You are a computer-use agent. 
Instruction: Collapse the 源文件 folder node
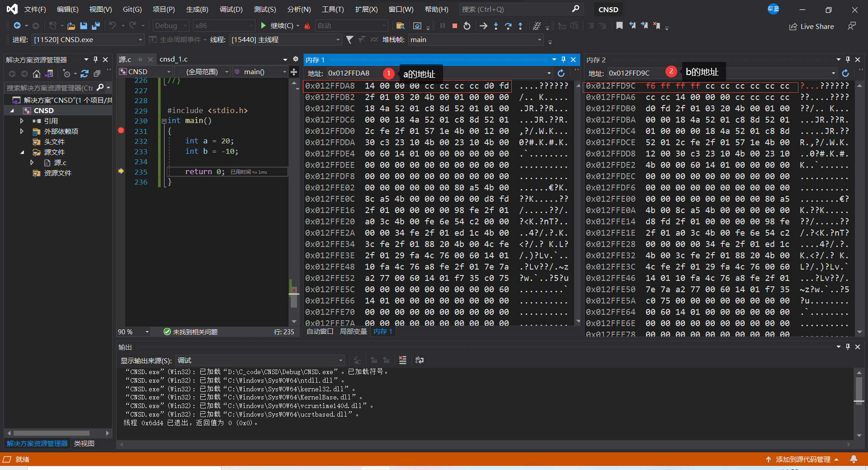click(x=22, y=152)
